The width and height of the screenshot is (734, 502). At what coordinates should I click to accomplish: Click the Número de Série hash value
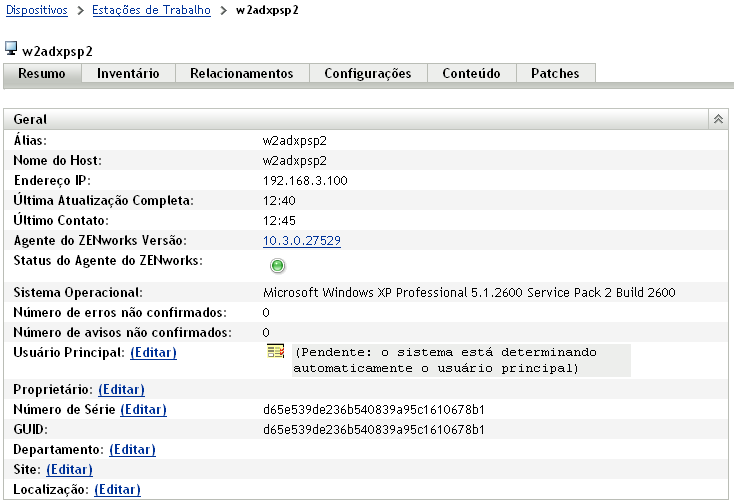(374, 410)
